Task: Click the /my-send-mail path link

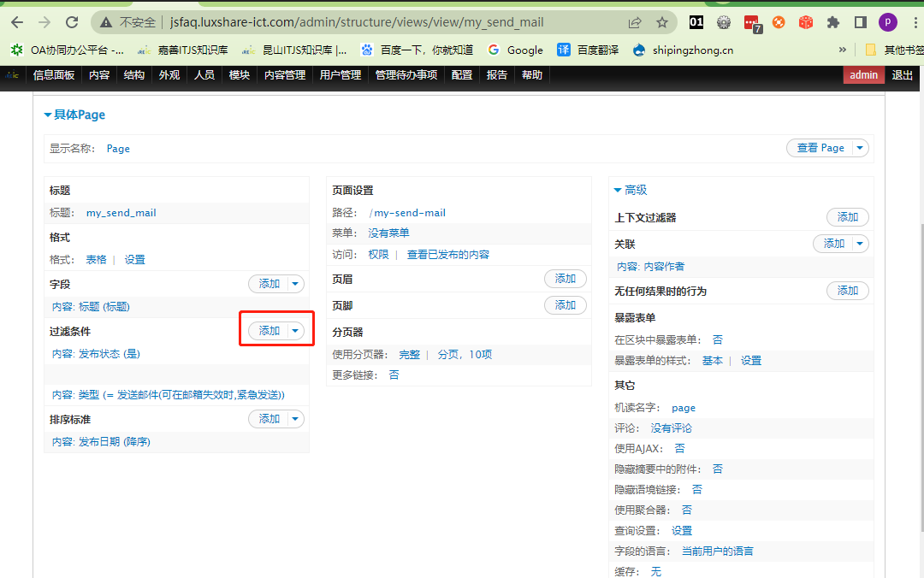Action: click(407, 212)
